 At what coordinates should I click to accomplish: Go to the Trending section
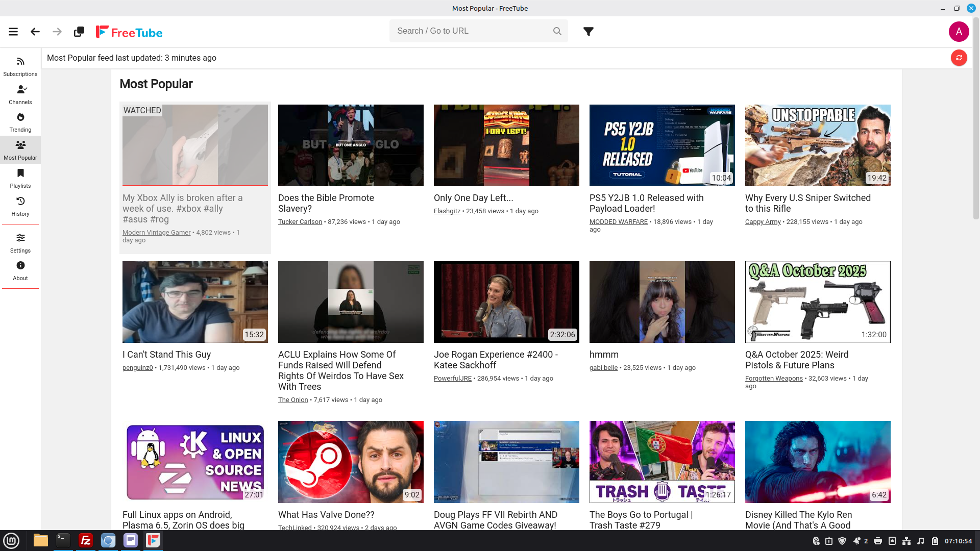tap(20, 122)
